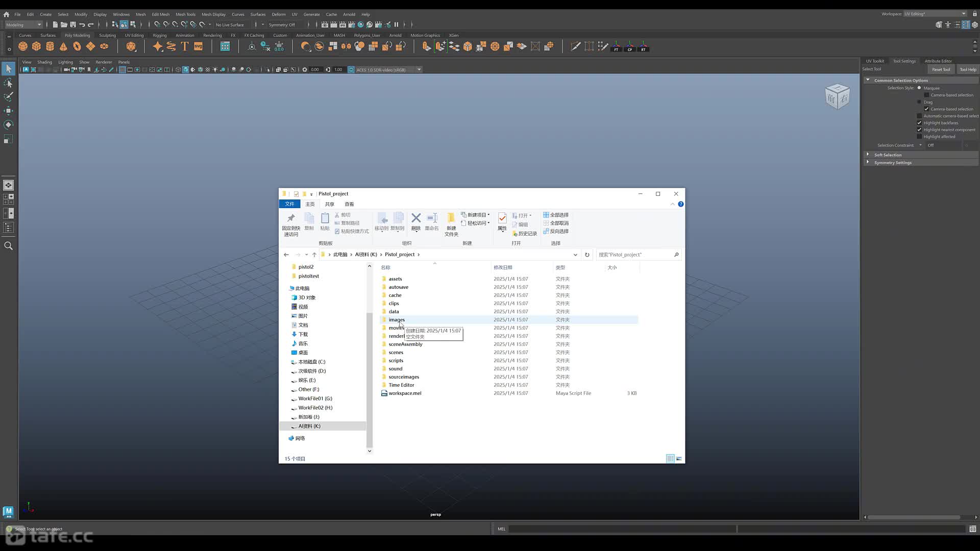
Task: Toggle Highlight backfaces checkbox
Action: click(x=919, y=122)
